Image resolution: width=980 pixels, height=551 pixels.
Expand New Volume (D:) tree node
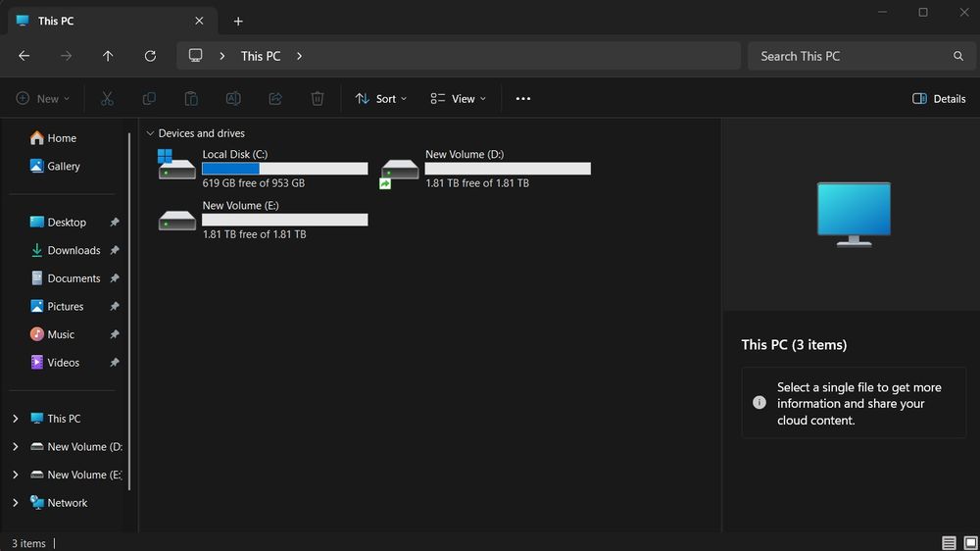[x=15, y=446]
